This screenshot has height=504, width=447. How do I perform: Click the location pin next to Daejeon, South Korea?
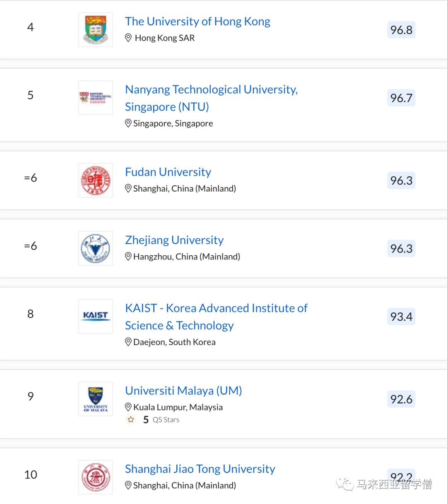point(128,342)
